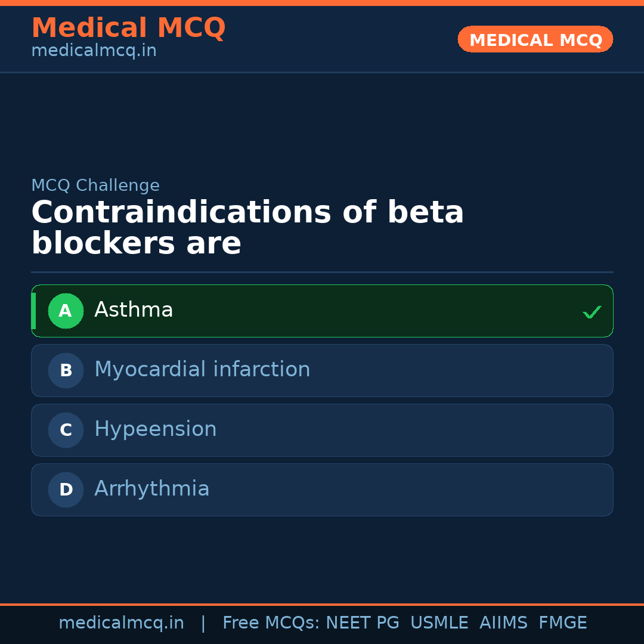Pick the Hypeension answer option
644x644 pixels.
[322, 430]
